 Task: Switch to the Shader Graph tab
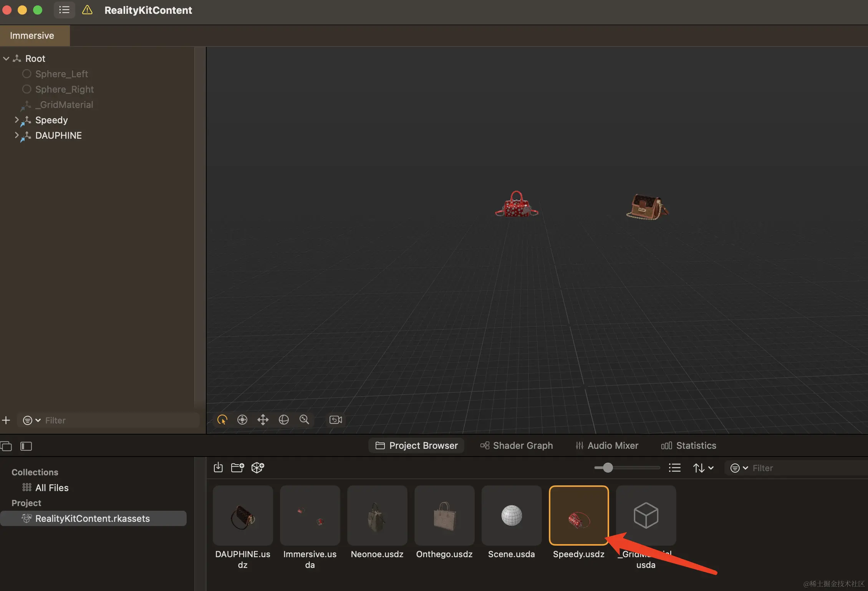[x=517, y=445]
